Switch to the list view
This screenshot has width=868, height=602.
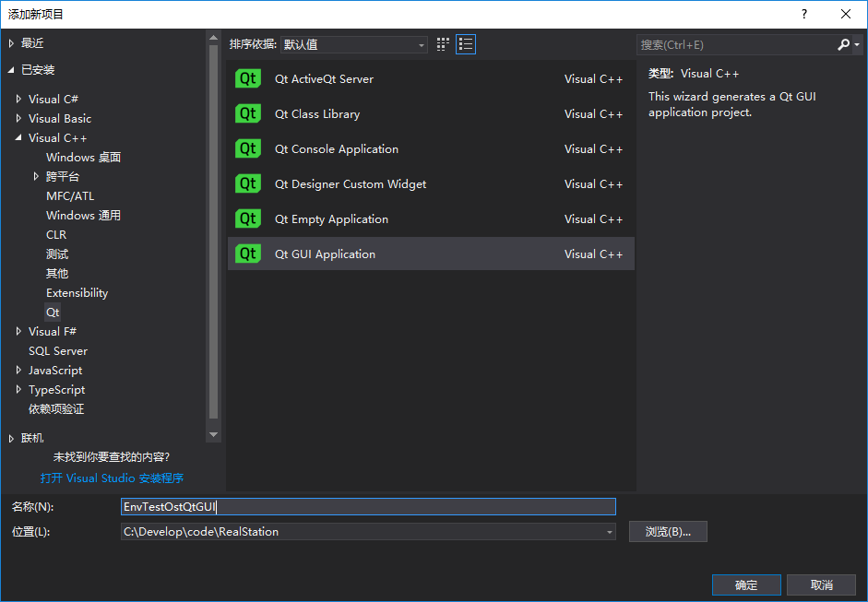click(466, 44)
